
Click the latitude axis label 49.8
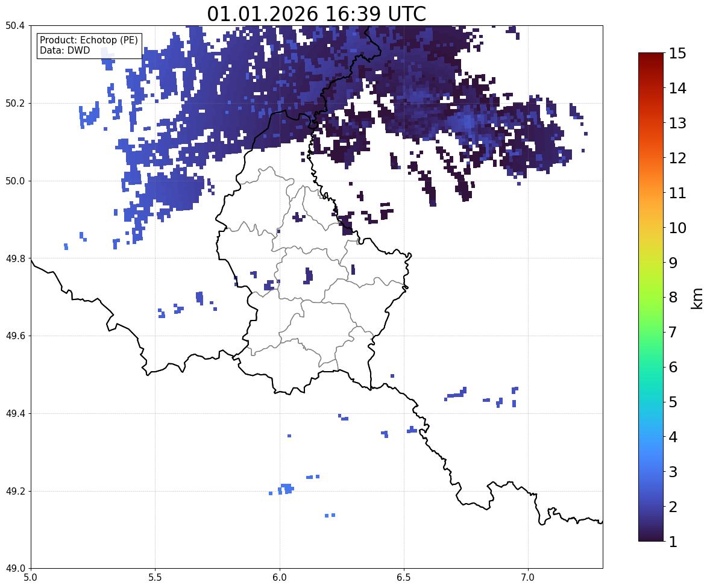14,258
